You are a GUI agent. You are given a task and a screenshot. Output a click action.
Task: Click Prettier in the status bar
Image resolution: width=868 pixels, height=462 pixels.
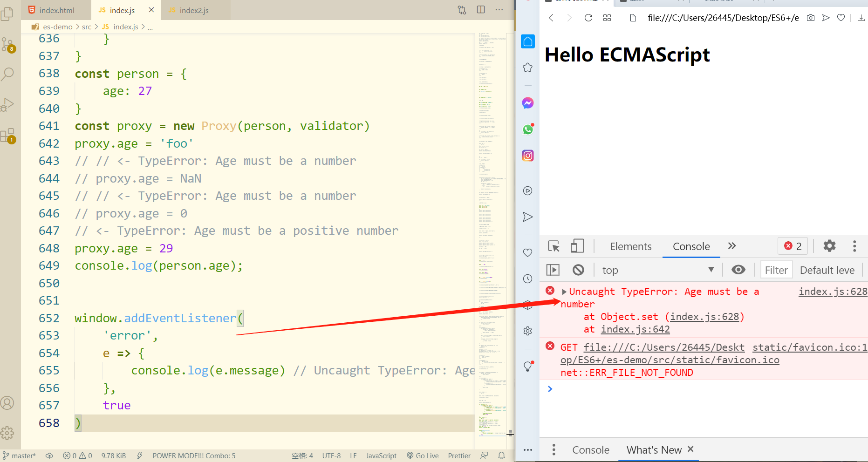pyautogui.click(x=459, y=455)
